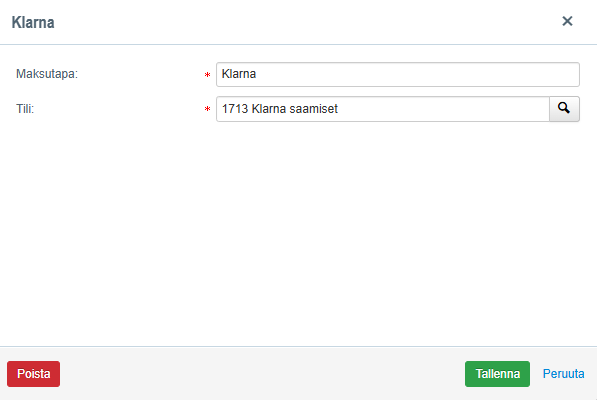Focus the Tili account field

383,109
